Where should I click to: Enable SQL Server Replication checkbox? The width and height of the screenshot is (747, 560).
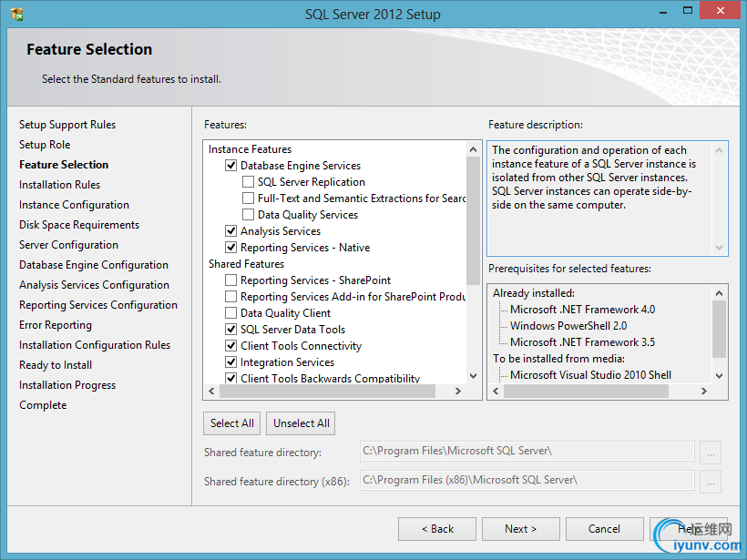[x=248, y=182]
